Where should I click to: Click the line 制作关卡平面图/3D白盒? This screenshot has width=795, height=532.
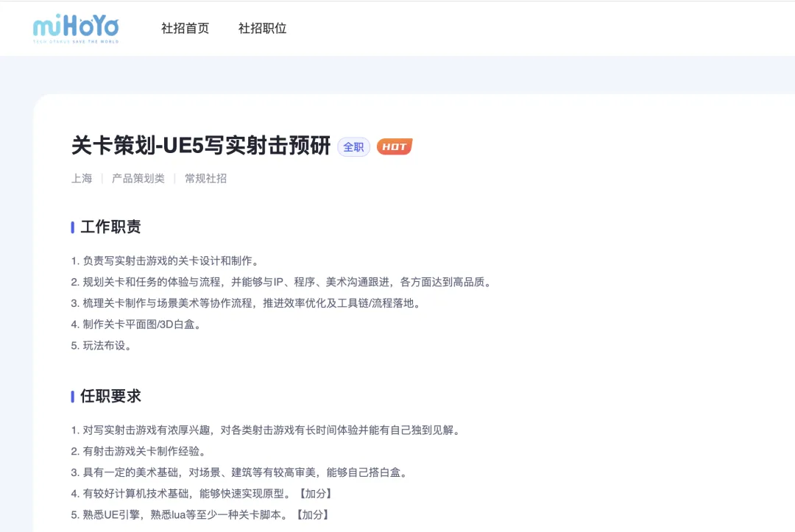(136, 324)
